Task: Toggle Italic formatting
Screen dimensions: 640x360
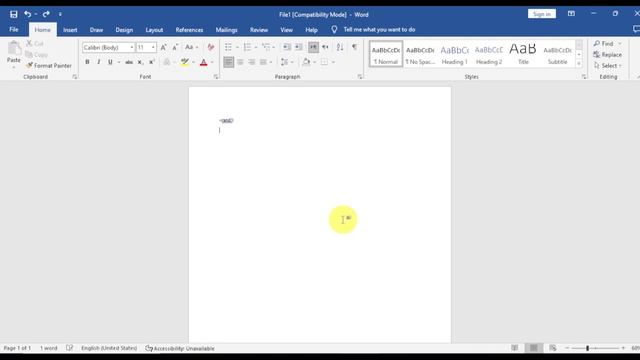Action: (98, 62)
